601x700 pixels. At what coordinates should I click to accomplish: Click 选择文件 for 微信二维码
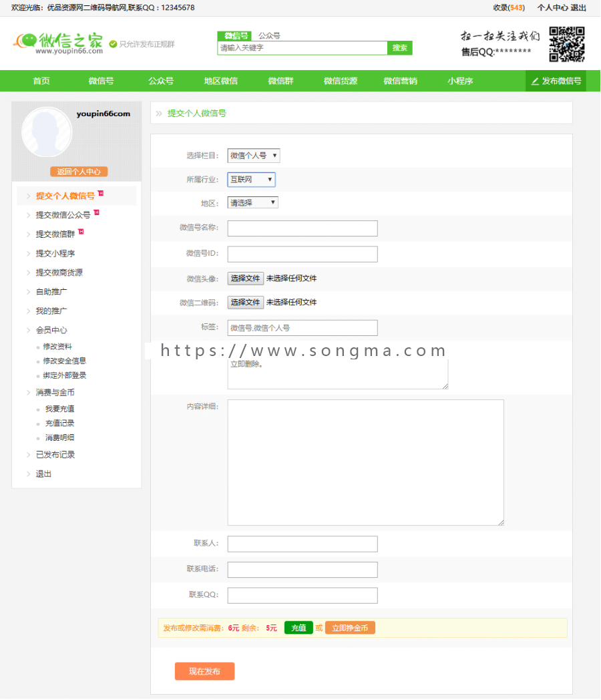(x=245, y=302)
